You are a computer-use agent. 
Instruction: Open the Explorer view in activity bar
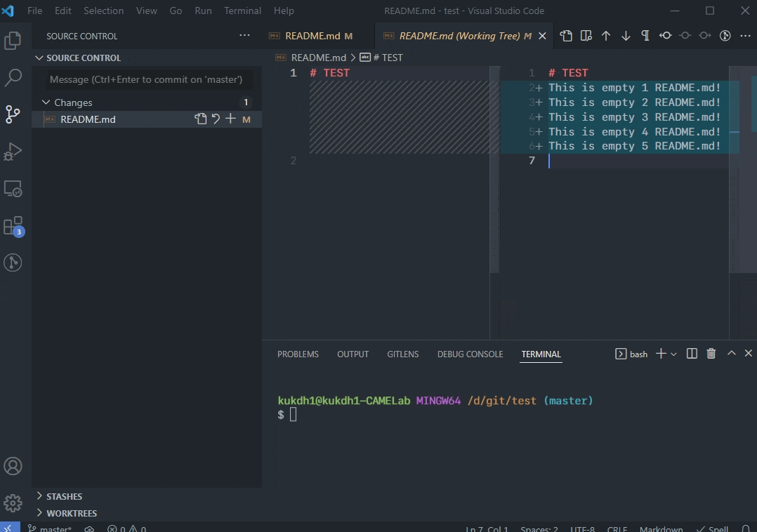pos(13,41)
